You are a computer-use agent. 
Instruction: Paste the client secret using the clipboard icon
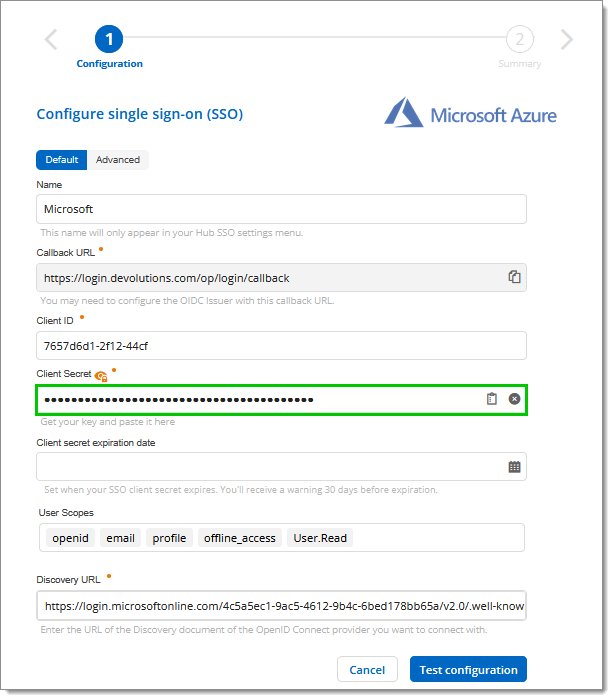(491, 399)
